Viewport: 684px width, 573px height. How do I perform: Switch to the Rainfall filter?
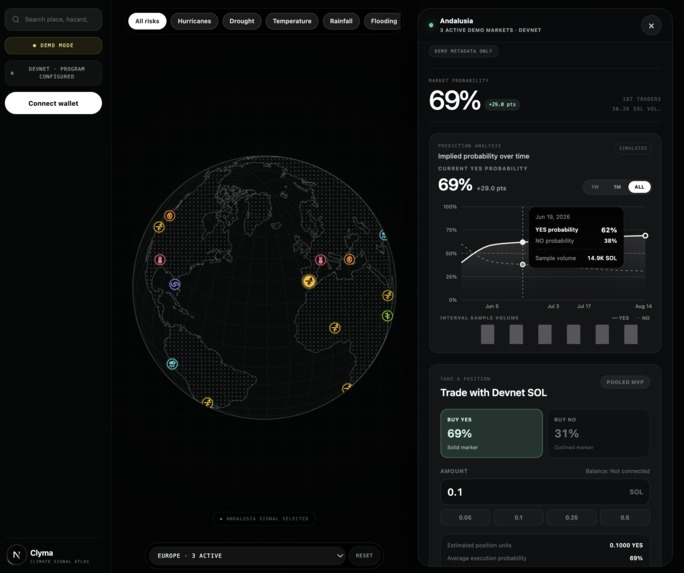click(x=341, y=21)
